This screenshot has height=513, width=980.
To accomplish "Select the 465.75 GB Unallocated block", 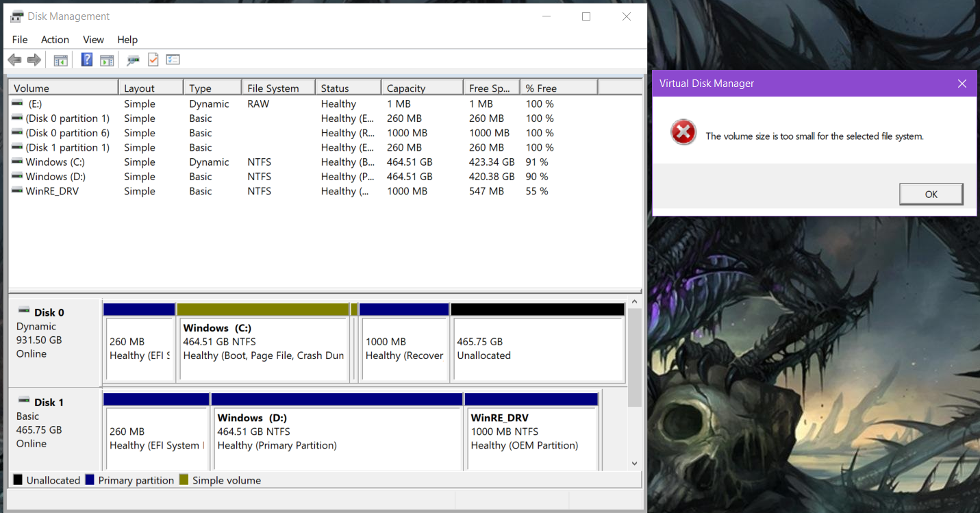I will [538, 343].
